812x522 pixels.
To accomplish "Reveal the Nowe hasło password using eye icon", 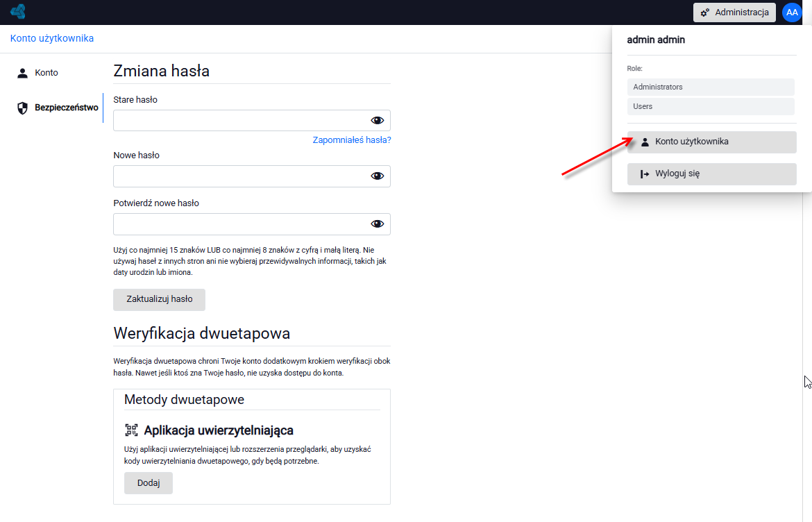I will tap(377, 176).
